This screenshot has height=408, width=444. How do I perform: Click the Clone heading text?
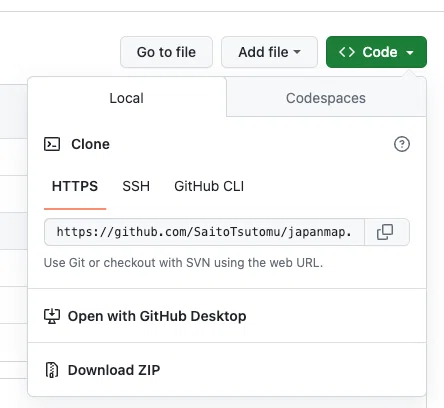pos(90,144)
